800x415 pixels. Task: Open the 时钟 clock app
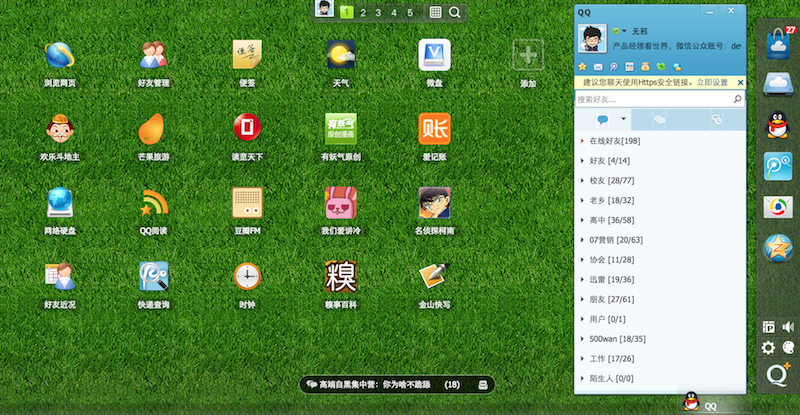pos(247,277)
